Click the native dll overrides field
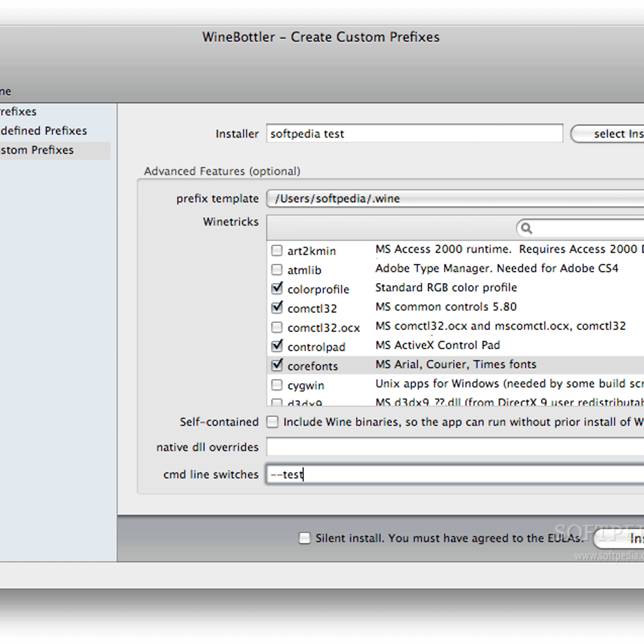Viewport: 644px width, 644px height. [x=455, y=447]
